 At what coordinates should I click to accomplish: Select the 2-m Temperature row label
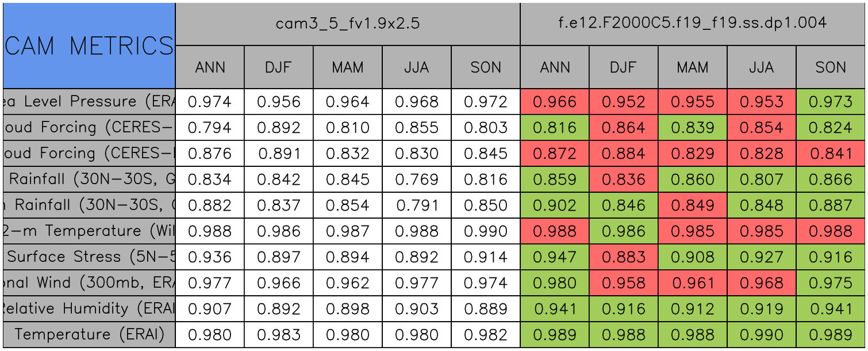89,231
